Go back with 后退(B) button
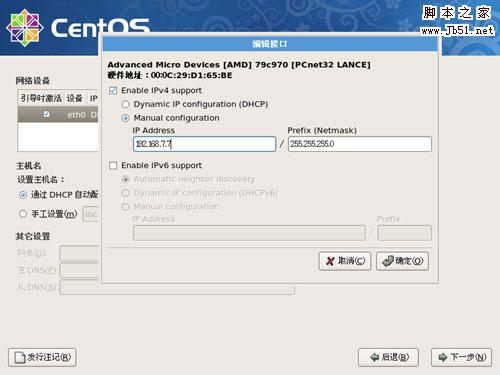The width and height of the screenshot is (500, 375). [x=388, y=357]
